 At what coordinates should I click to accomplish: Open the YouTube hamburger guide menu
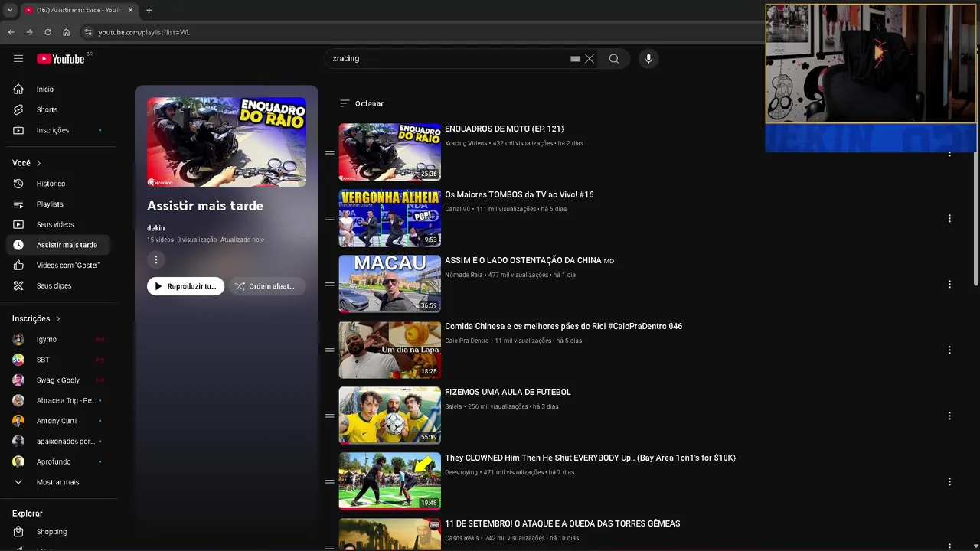point(18,59)
